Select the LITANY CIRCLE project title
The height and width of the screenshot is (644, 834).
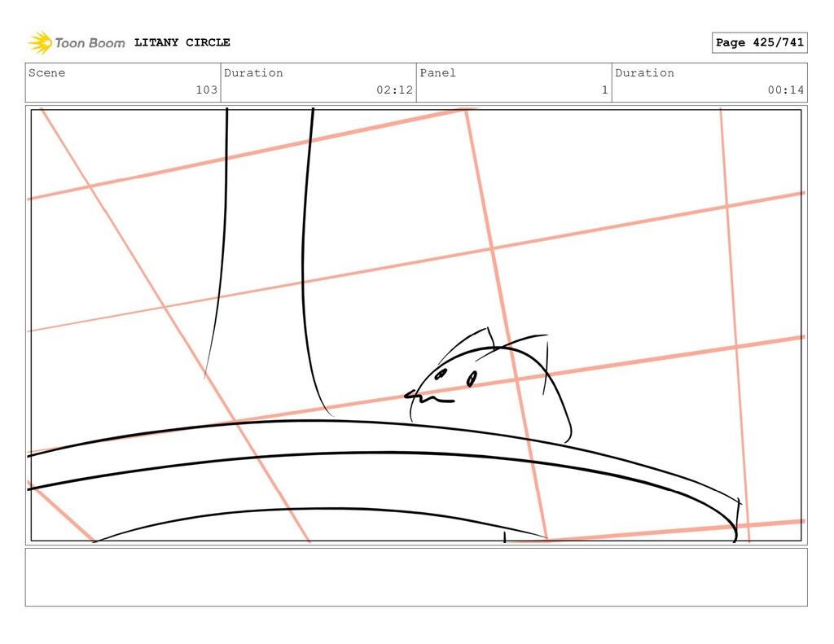coord(182,42)
